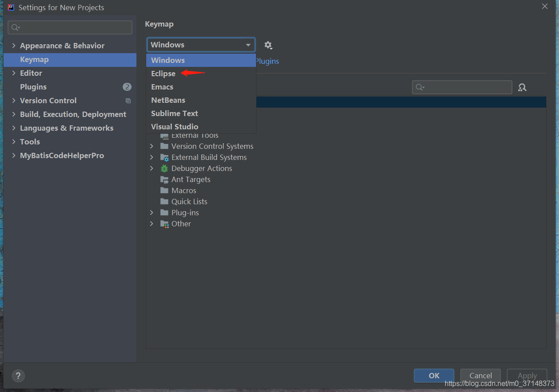Select the Debugger Actions label

click(x=202, y=168)
